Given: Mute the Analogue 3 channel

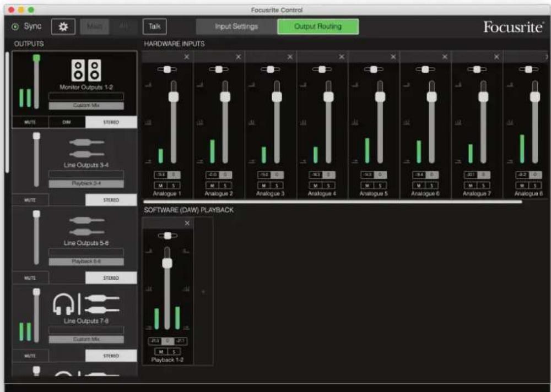Looking at the screenshot, I should tap(264, 186).
